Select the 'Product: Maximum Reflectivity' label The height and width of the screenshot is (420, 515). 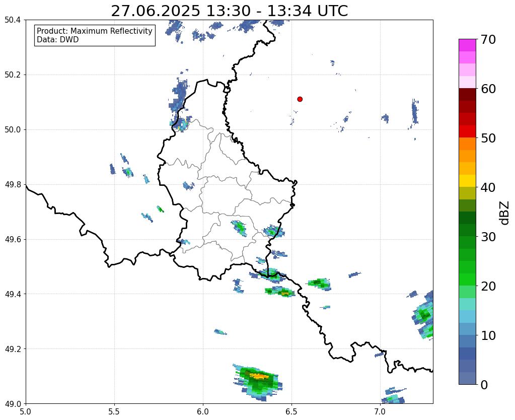(x=95, y=31)
